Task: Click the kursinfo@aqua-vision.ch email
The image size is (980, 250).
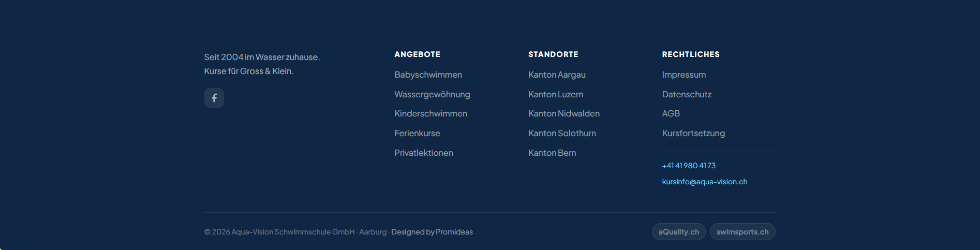Action: 704,182
